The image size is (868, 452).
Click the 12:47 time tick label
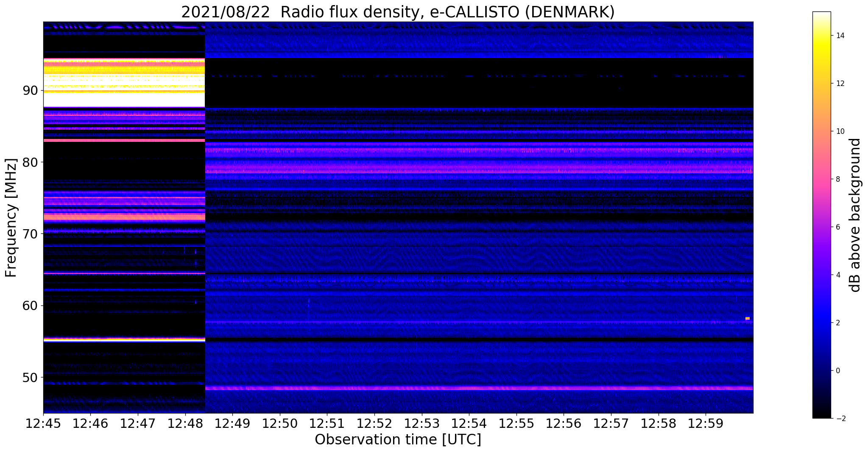[x=138, y=423]
